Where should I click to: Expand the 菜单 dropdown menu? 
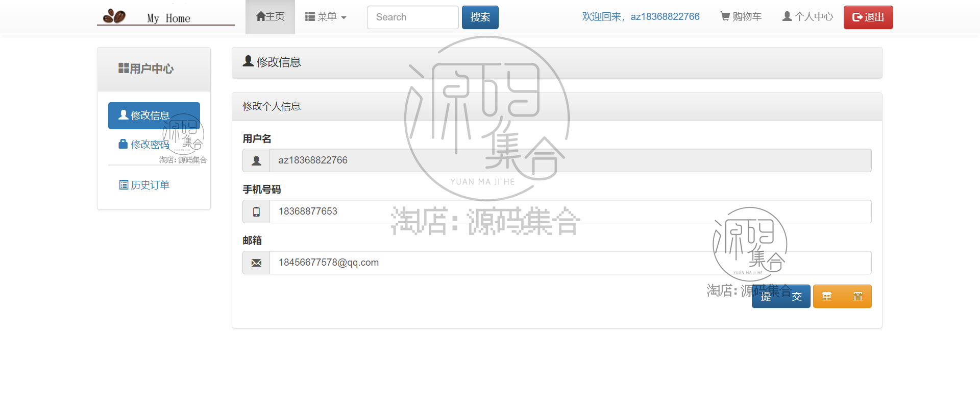pos(326,17)
